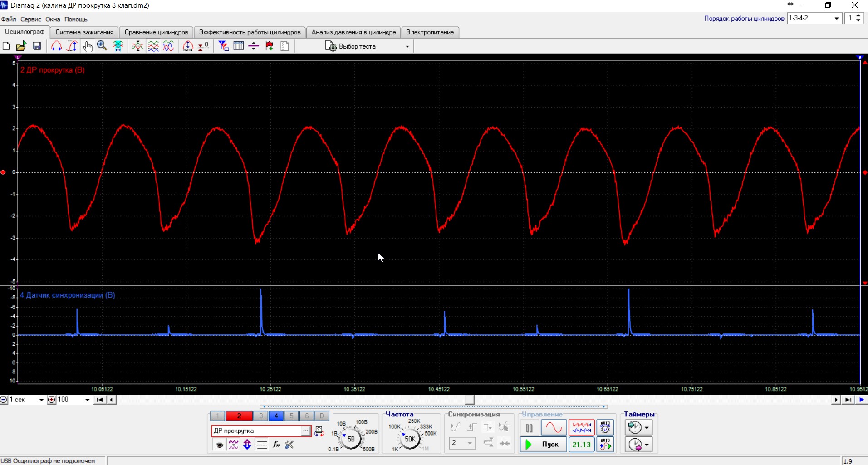Switch to Электропитание tab

click(x=430, y=32)
